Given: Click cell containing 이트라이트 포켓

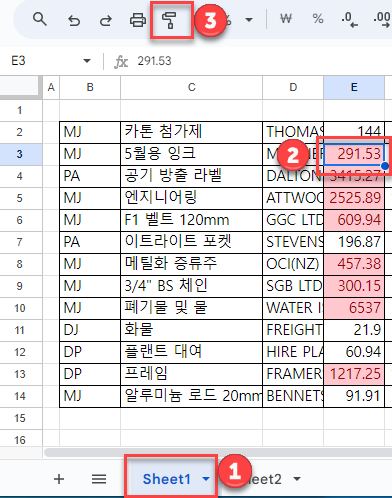Looking at the screenshot, I should (x=191, y=242).
